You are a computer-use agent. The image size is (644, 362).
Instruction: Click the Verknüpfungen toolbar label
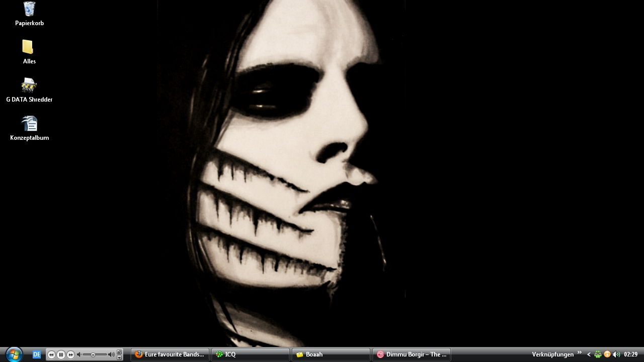pyautogui.click(x=553, y=354)
